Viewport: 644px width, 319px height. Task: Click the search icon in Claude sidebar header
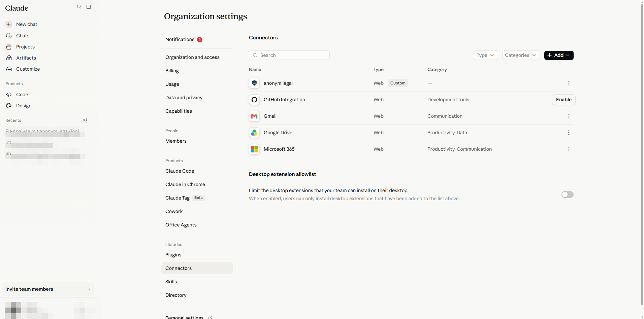point(79,7)
